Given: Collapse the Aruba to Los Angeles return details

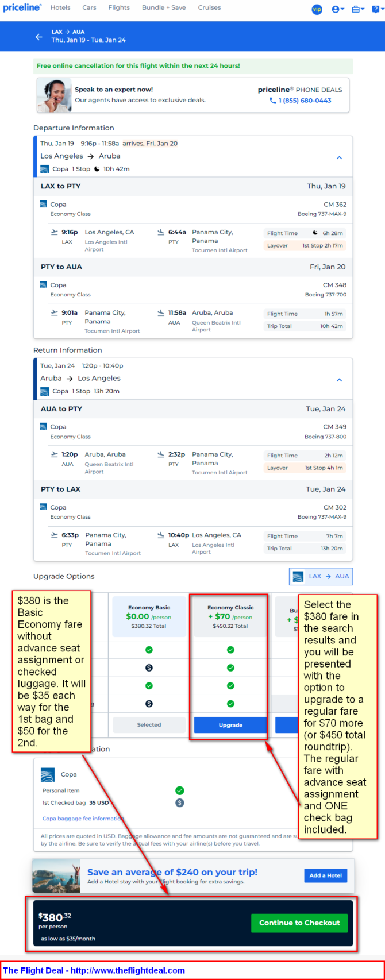Looking at the screenshot, I should [x=339, y=380].
